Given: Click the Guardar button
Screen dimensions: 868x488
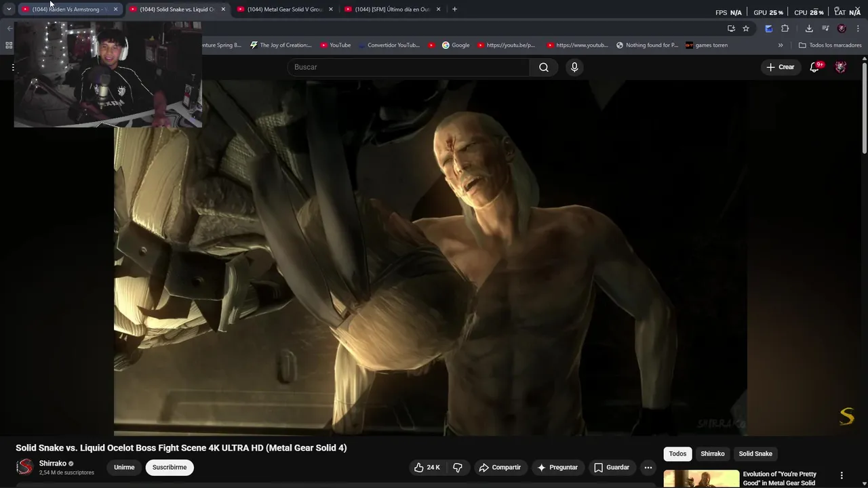Looking at the screenshot, I should point(612,468).
